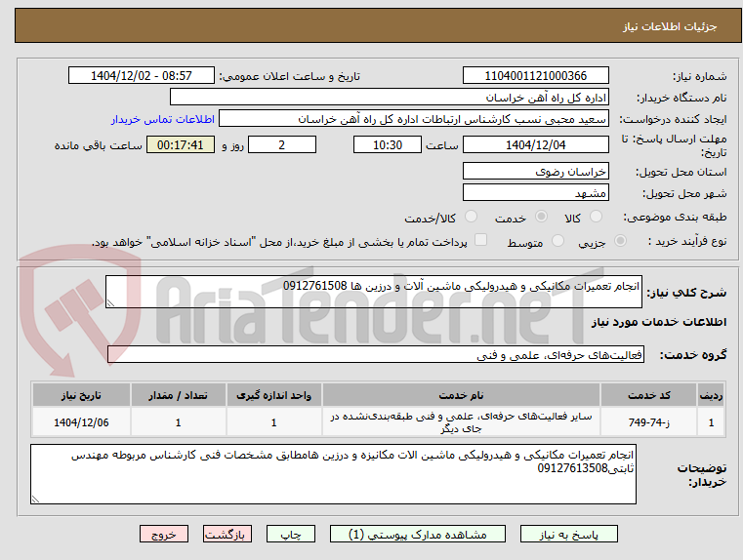Click the واحد اندازه گیری column header
The height and width of the screenshot is (560, 743).
[x=274, y=395]
